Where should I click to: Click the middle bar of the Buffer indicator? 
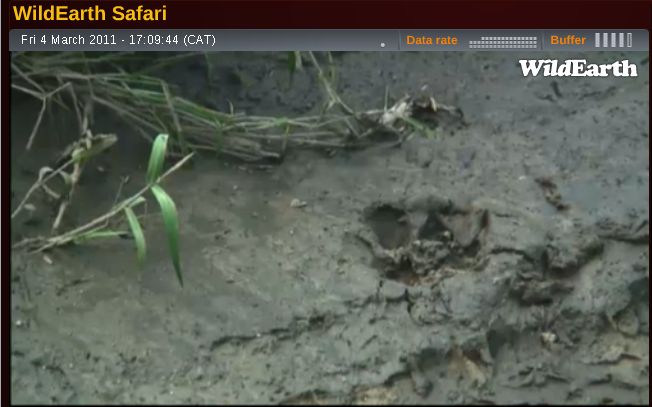pos(614,40)
